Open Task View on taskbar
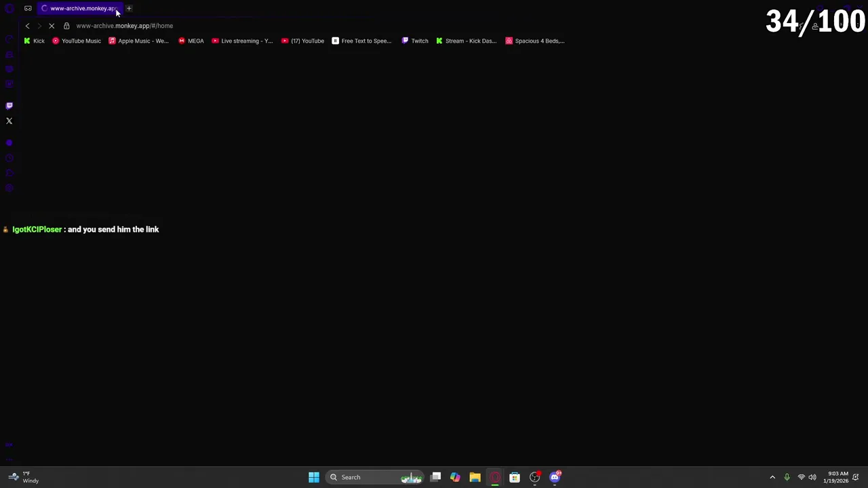This screenshot has width=868, height=488. click(x=436, y=477)
